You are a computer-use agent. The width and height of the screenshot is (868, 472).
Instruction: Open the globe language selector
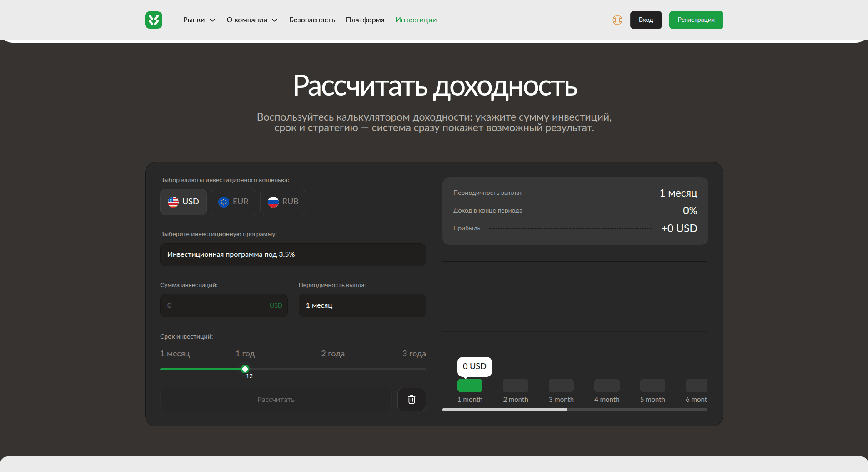click(617, 20)
